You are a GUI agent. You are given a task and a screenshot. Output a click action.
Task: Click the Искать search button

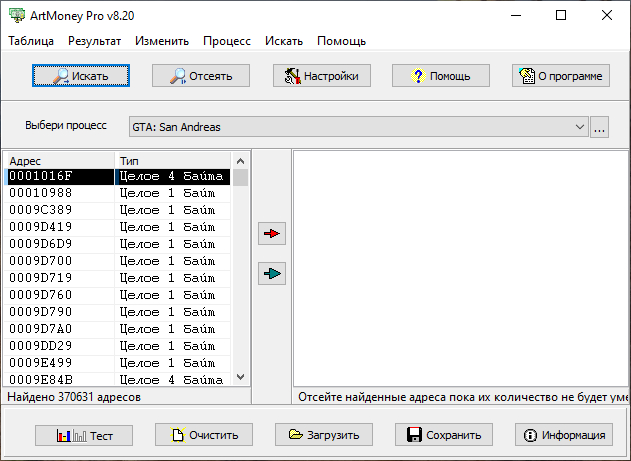click(x=81, y=76)
